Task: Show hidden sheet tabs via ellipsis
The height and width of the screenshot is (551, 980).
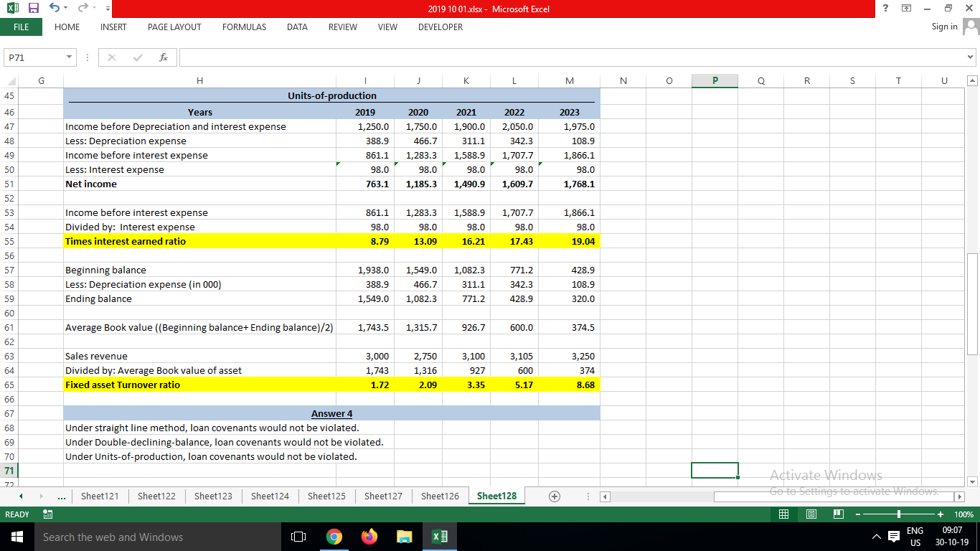Action: coord(62,496)
